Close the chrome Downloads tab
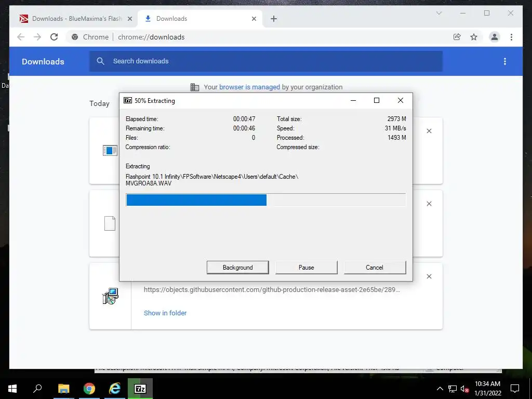The width and height of the screenshot is (532, 399). (x=254, y=19)
